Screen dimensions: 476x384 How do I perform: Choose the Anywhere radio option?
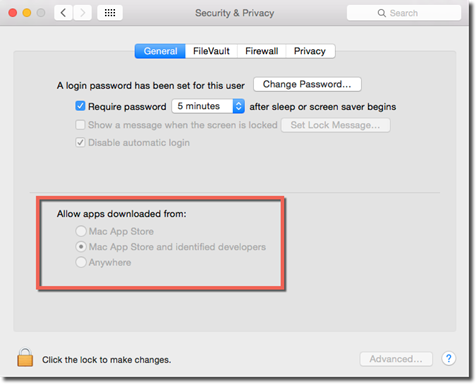point(81,262)
